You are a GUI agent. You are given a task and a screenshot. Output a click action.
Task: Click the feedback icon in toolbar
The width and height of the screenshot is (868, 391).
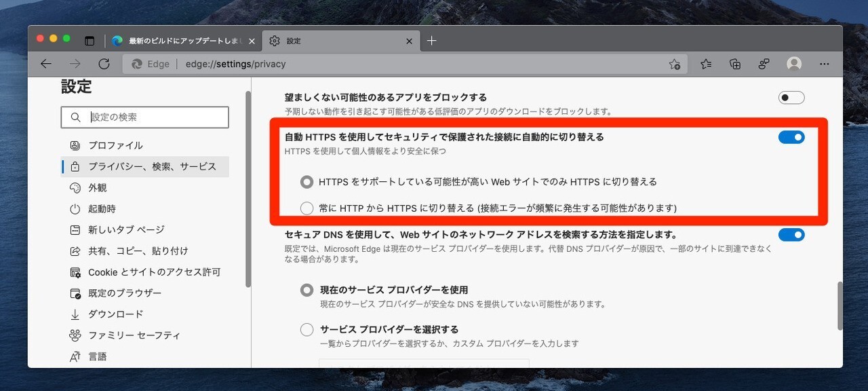tap(764, 64)
